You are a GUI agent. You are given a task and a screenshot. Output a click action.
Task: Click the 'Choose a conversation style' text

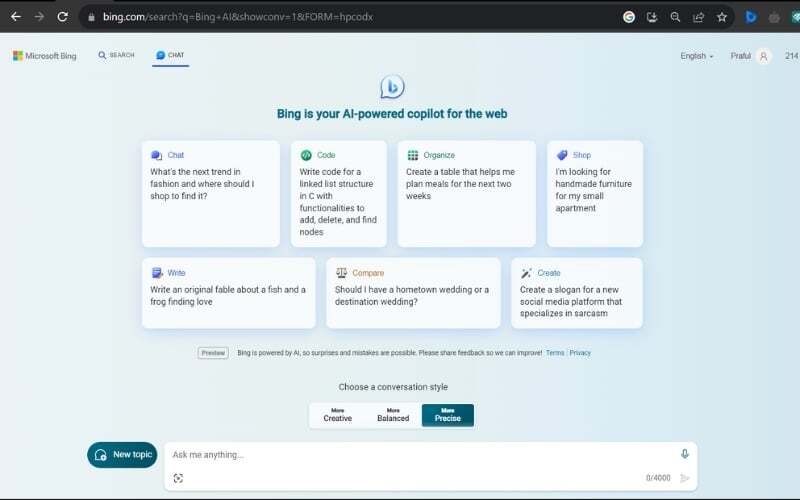(393, 387)
